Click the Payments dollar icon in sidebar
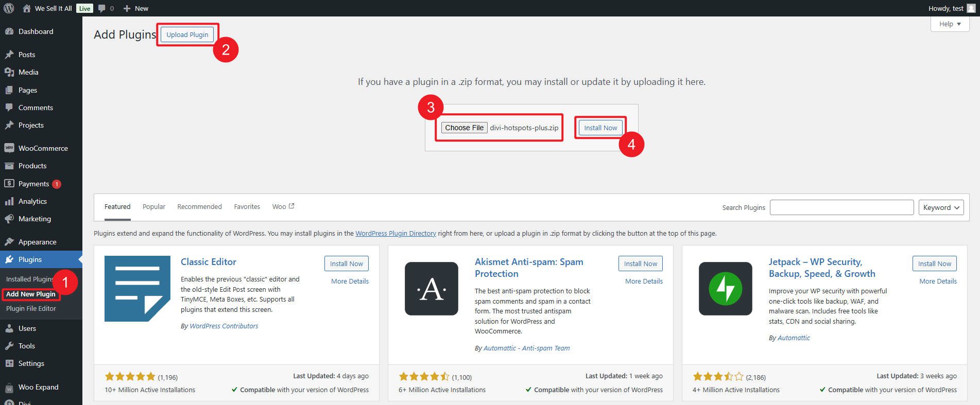The image size is (980, 405). [x=9, y=184]
